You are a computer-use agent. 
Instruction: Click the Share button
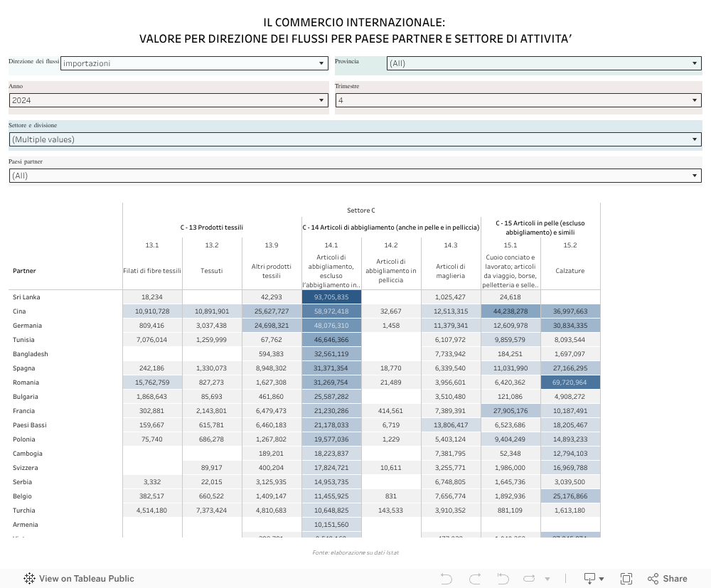[666, 579]
